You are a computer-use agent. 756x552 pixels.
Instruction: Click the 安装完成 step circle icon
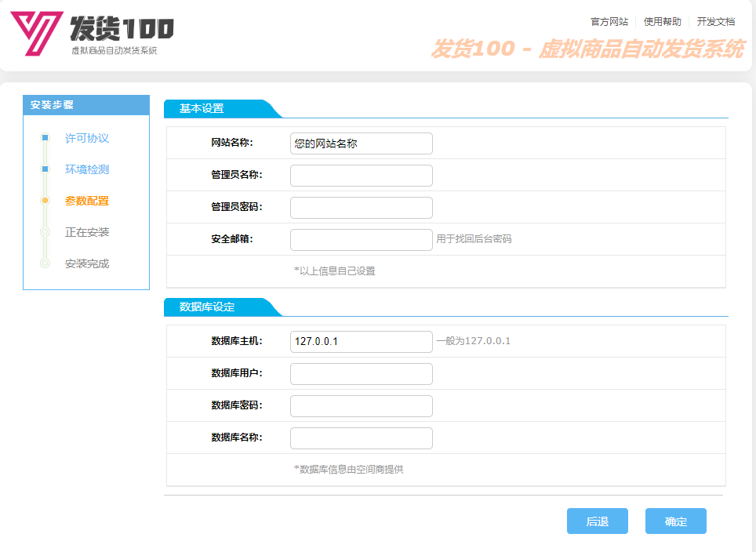coord(45,263)
